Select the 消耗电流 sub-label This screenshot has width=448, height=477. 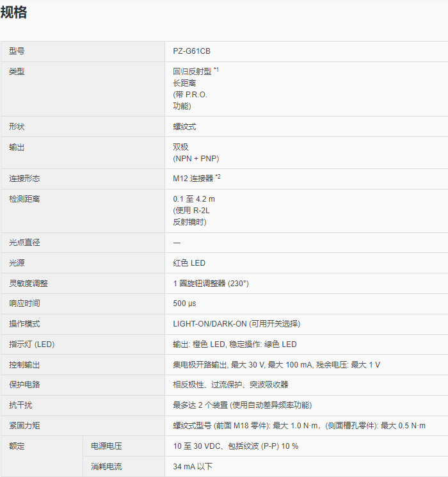[x=106, y=467]
